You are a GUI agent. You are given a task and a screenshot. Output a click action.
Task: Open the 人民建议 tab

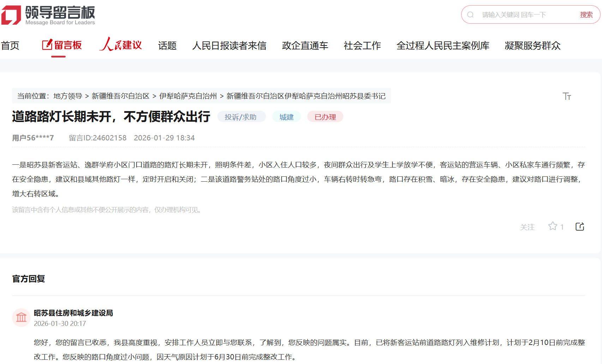click(121, 45)
